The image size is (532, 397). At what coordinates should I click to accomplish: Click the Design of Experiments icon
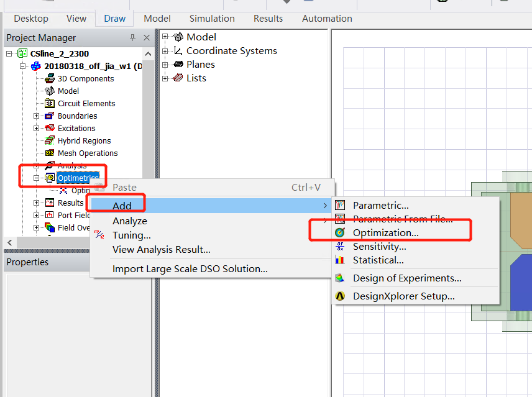pos(339,278)
